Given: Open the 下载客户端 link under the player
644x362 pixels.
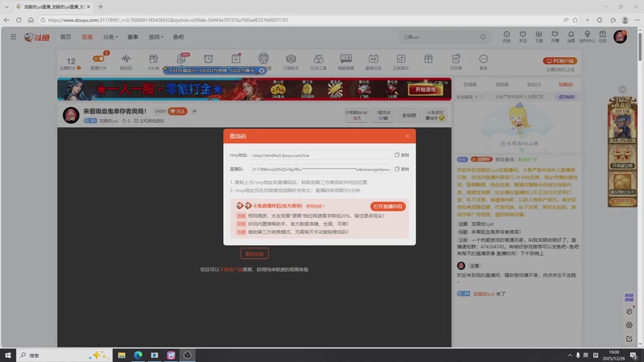Looking at the screenshot, I should tap(231, 269).
